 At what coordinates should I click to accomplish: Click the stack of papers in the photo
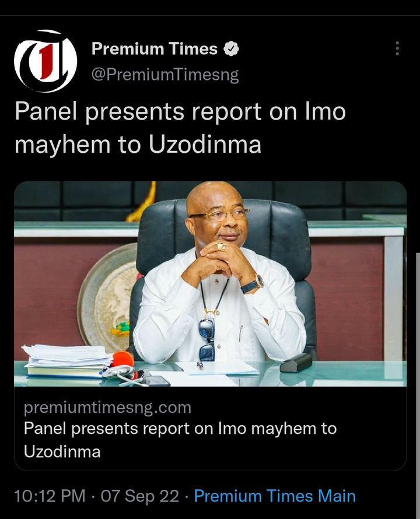[x=68, y=361]
